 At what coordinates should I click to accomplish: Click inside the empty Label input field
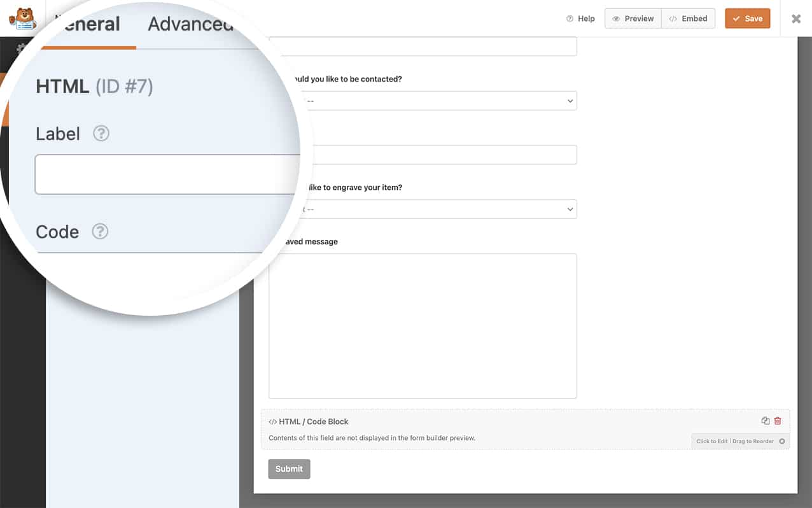click(x=167, y=174)
